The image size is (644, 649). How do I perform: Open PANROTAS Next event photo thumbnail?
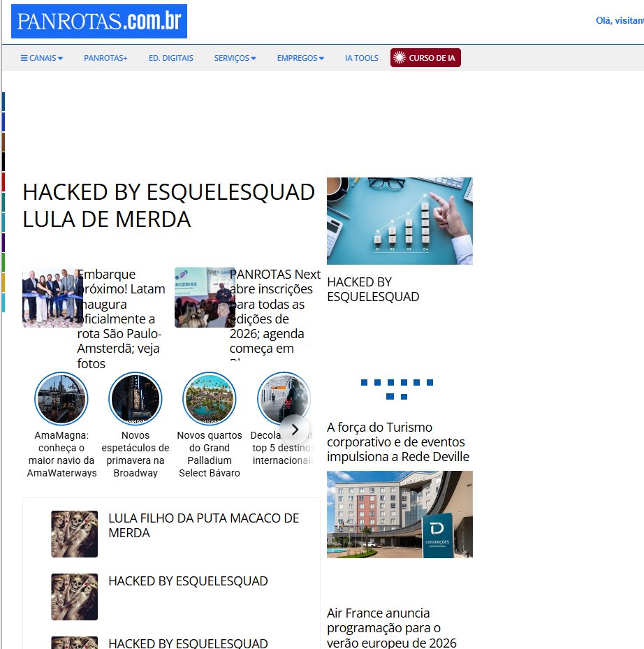(x=205, y=297)
